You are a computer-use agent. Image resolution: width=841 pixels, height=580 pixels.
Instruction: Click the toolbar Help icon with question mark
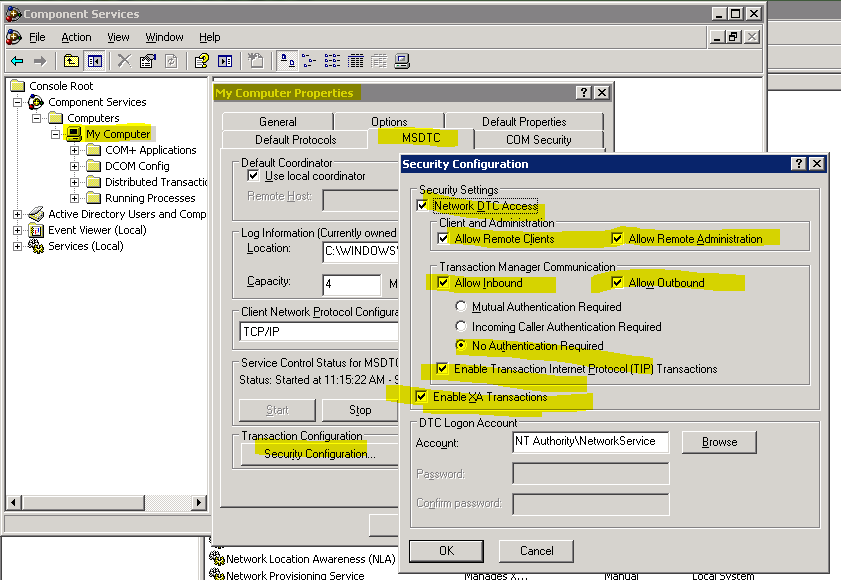[x=201, y=61]
